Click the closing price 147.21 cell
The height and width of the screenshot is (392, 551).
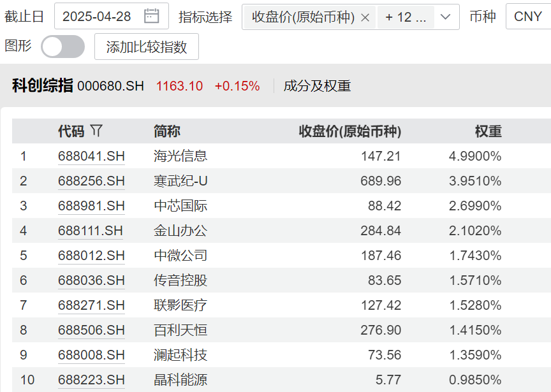[381, 156]
